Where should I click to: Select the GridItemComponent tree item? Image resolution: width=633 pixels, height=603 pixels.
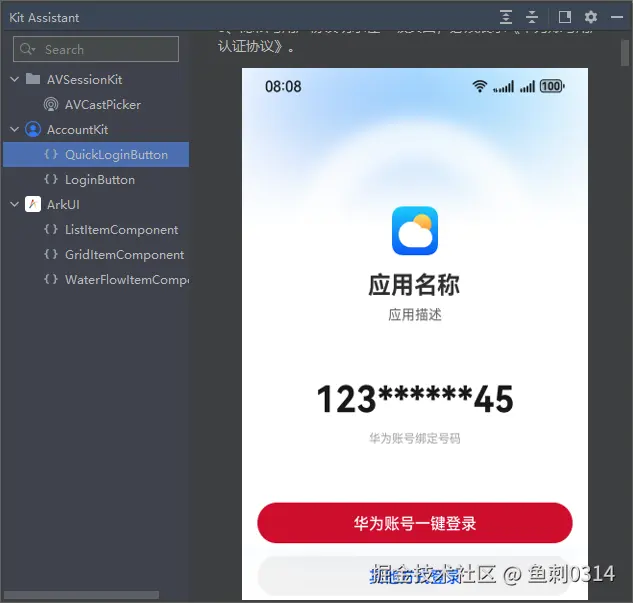pyautogui.click(x=96, y=254)
